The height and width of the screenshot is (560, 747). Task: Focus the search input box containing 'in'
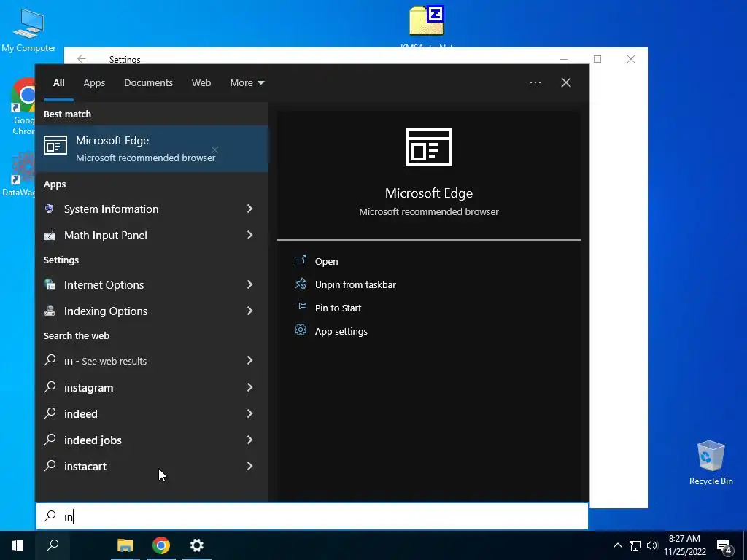point(312,516)
